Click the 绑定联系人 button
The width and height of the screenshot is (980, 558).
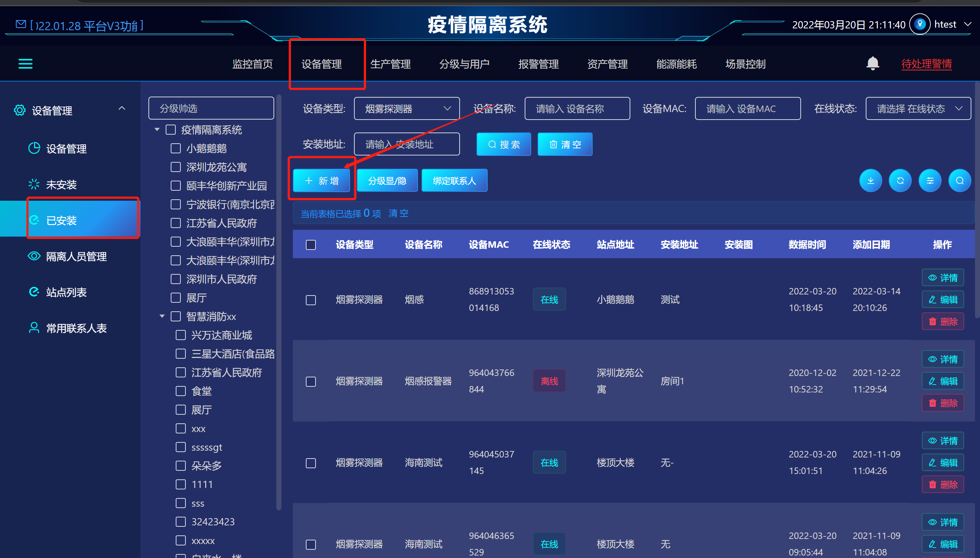click(x=454, y=181)
